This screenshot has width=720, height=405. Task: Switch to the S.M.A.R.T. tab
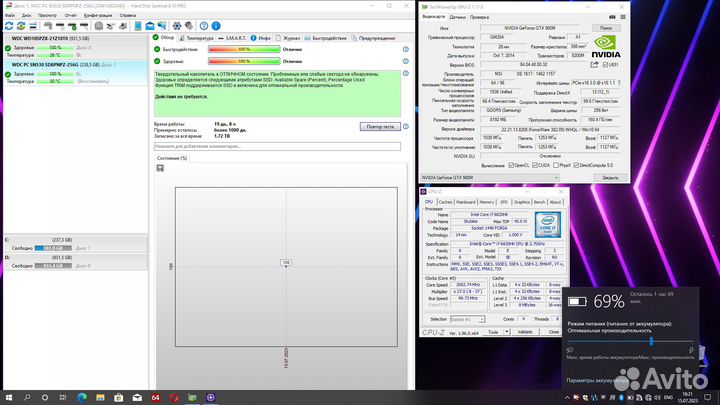point(232,38)
